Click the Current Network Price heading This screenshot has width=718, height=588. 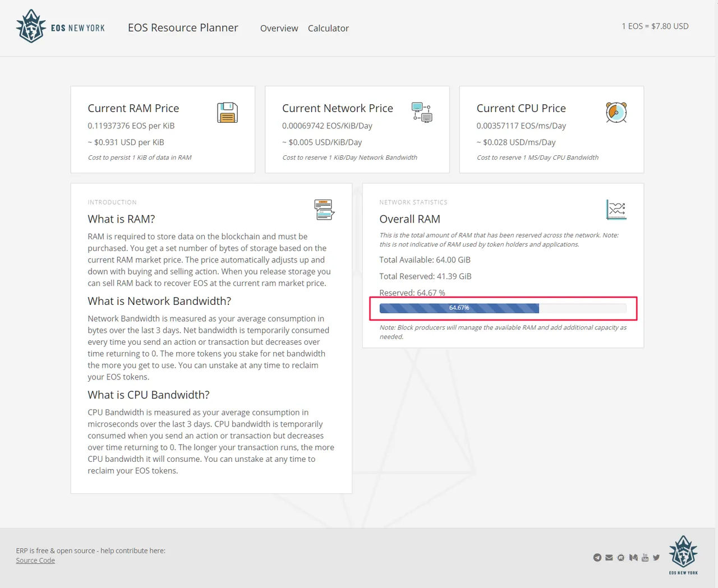tap(338, 108)
